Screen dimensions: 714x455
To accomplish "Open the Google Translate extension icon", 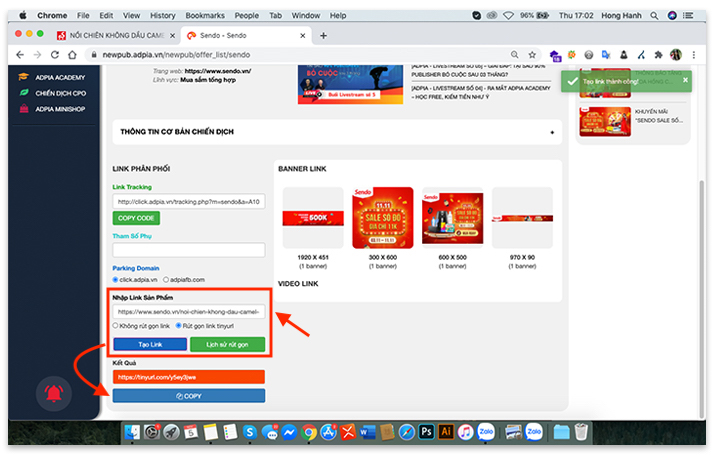I will point(606,55).
